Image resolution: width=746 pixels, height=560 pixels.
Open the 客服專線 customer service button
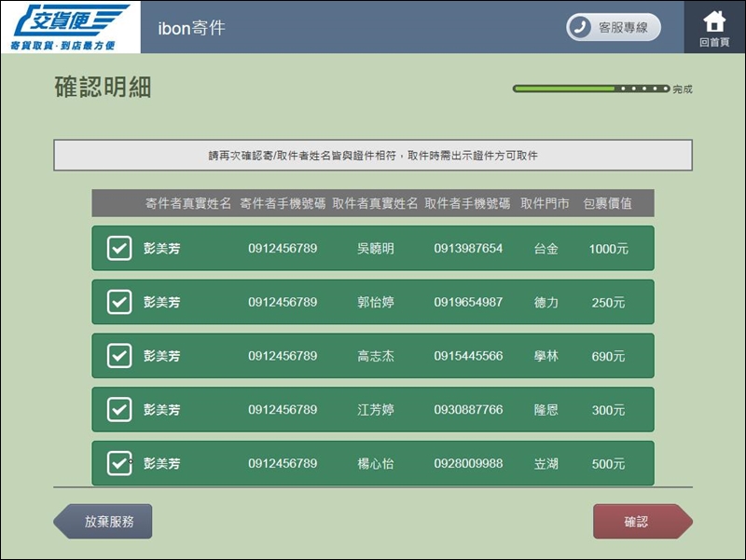(614, 27)
